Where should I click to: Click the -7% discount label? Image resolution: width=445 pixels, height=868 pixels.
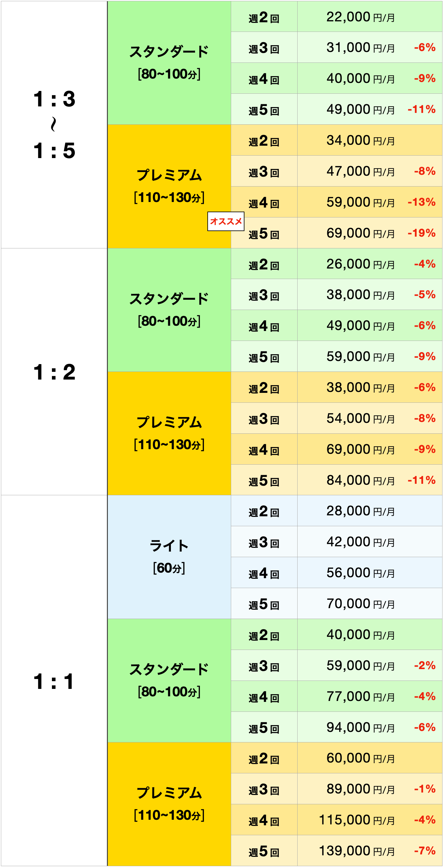(425, 851)
